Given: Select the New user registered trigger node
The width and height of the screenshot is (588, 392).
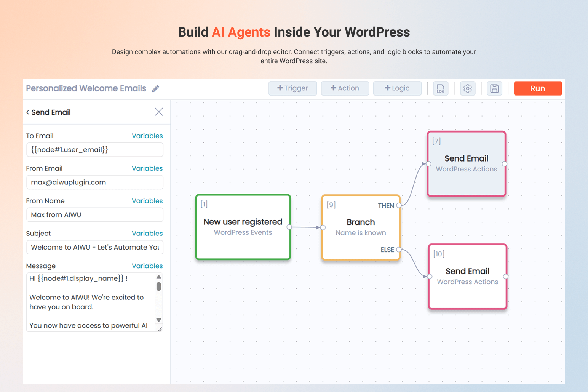Looking at the screenshot, I should click(x=243, y=227).
